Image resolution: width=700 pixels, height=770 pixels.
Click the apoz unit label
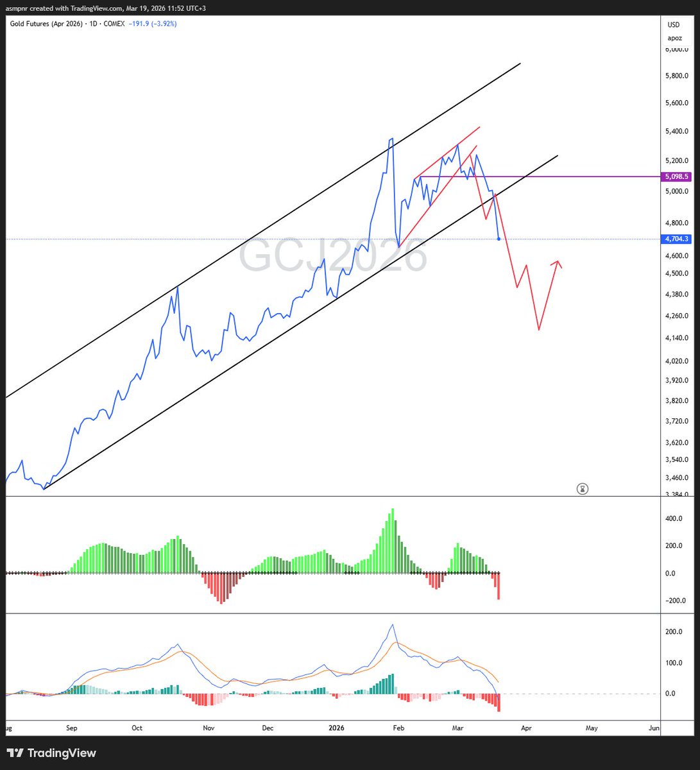click(x=674, y=38)
